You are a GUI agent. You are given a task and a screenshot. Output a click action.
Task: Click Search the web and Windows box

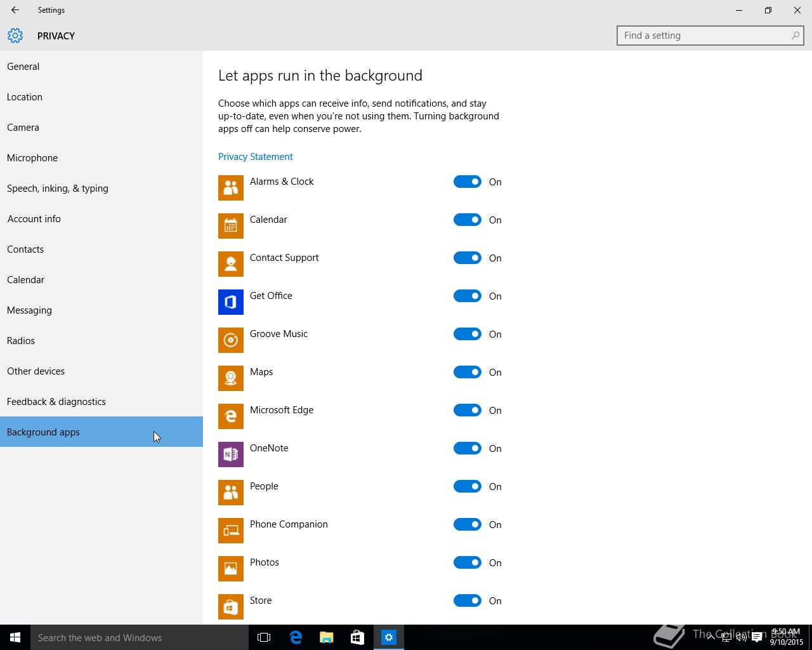[138, 637]
